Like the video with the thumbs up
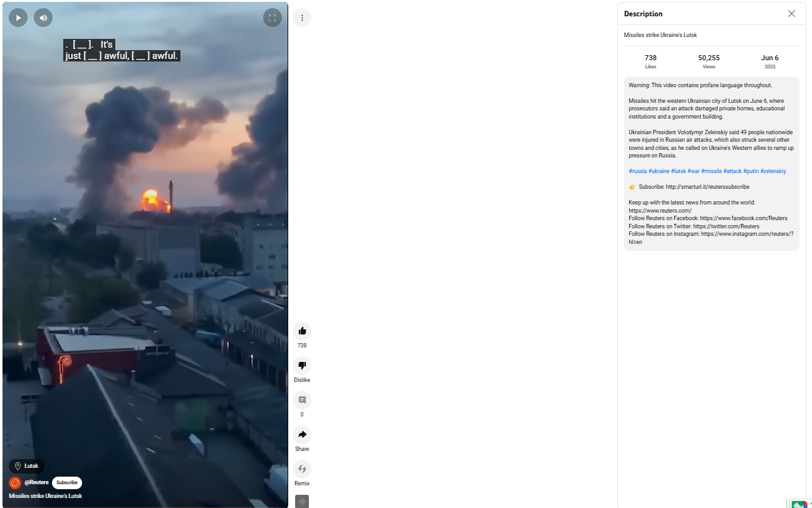Image resolution: width=812 pixels, height=508 pixels. click(302, 331)
